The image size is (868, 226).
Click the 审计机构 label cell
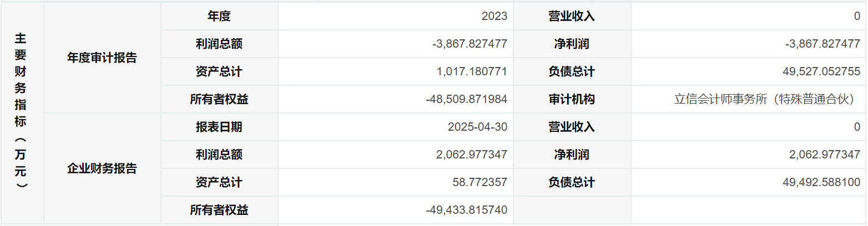pyautogui.click(x=572, y=99)
